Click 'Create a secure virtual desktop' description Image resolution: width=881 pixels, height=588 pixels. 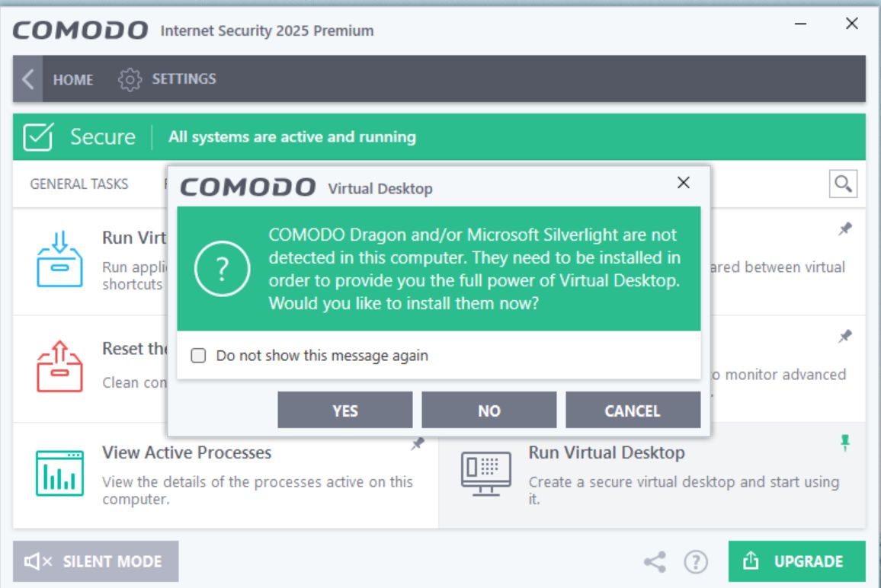point(684,491)
